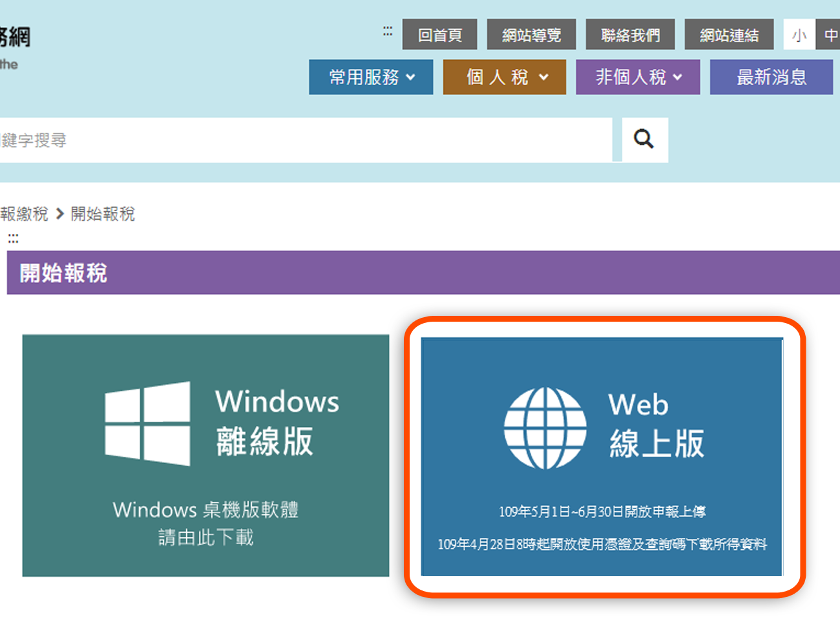Click 報繳稅 breadcrumb link
Screen dimensions: 840x624
click(25, 214)
